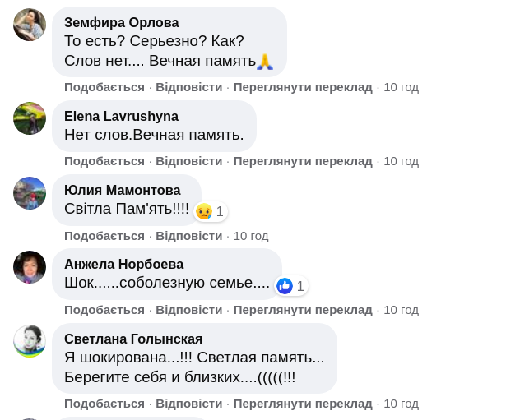Viewport: 506px width, 420px height.
Task: Click the sad reaction icon on Юлия Мамонтова's comment
Action: click(204, 211)
